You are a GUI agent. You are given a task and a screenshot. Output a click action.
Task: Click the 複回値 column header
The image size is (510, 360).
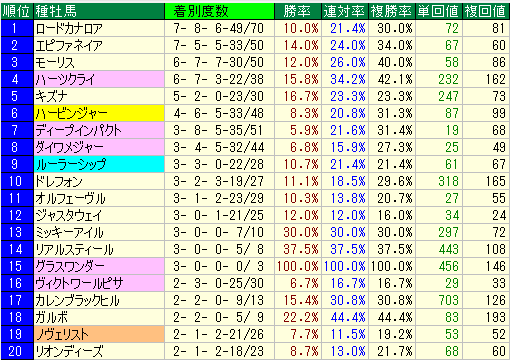tap(486, 11)
